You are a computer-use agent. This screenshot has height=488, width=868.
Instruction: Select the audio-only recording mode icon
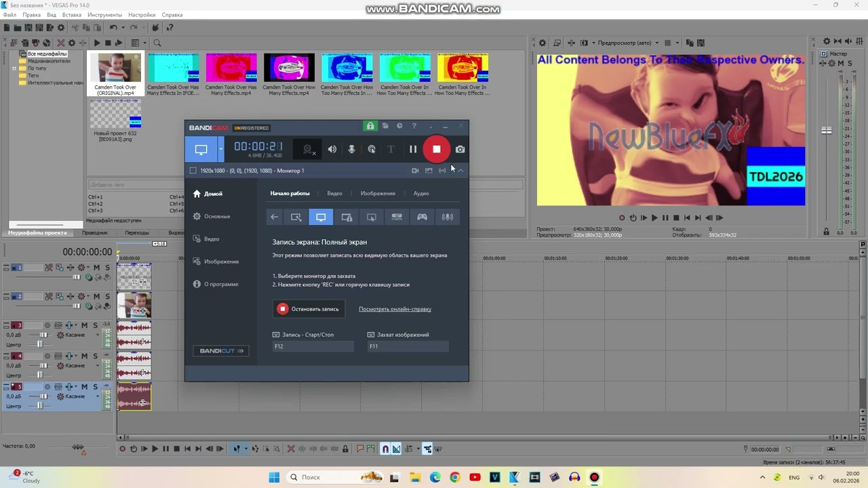tap(447, 217)
